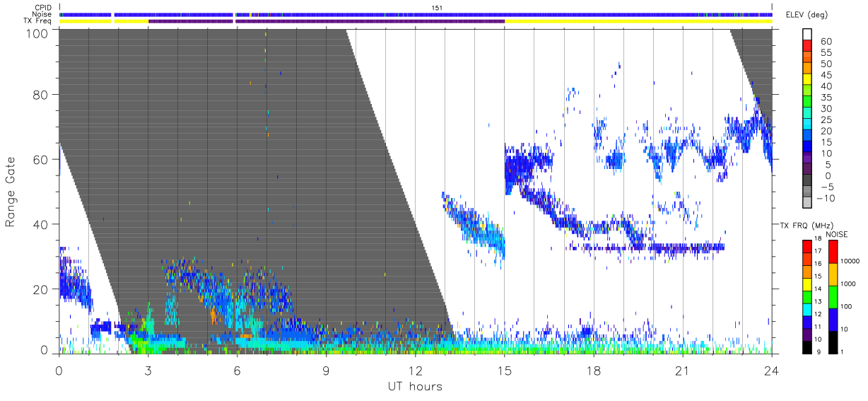The height and width of the screenshot is (401, 868).
Task: Pick the dark gray −5 to 0 elevation swatch
Action: click(809, 181)
